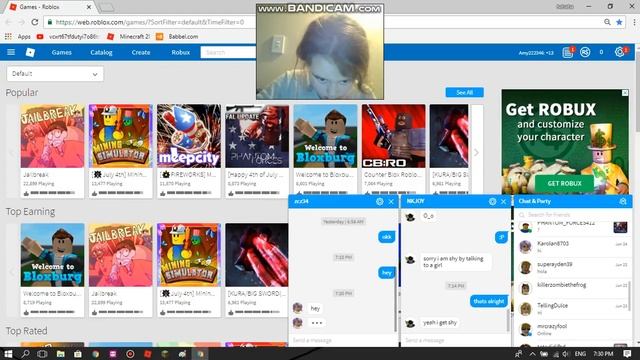Screen dimensions: 640x360
Task: Open the Minecraft bookmark in bookmarks bar
Action: click(x=129, y=36)
